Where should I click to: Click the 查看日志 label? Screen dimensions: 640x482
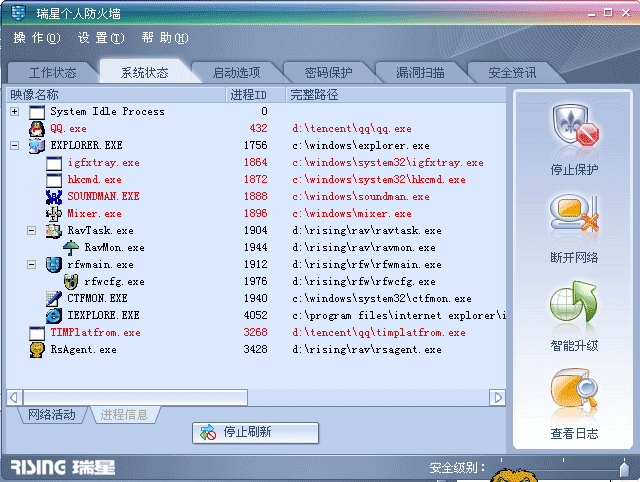(574, 433)
